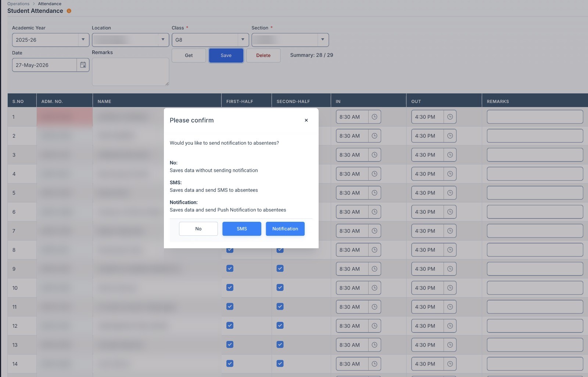This screenshot has height=377, width=588.
Task: Click the Remarks field for row 1
Action: tap(535, 117)
